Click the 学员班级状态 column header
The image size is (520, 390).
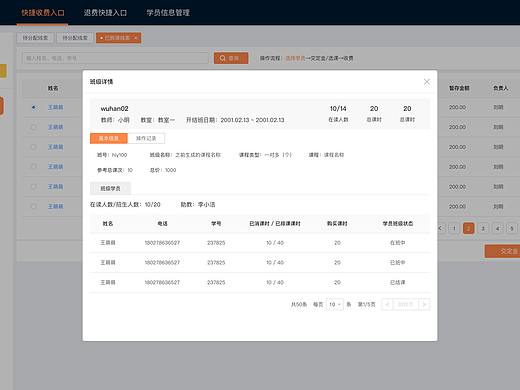(398, 224)
